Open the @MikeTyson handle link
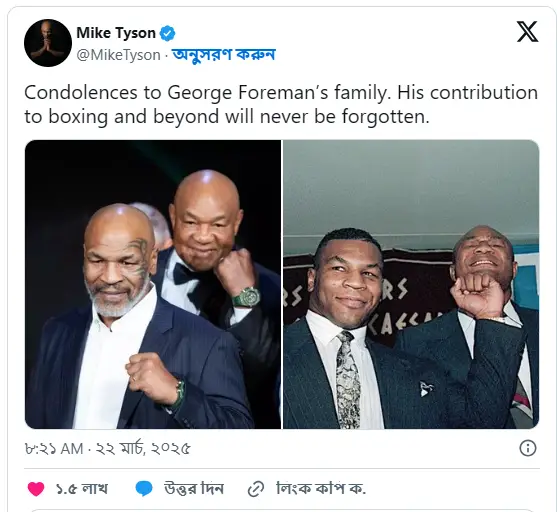Image resolution: width=557 pixels, height=512 pixels. pos(118,55)
